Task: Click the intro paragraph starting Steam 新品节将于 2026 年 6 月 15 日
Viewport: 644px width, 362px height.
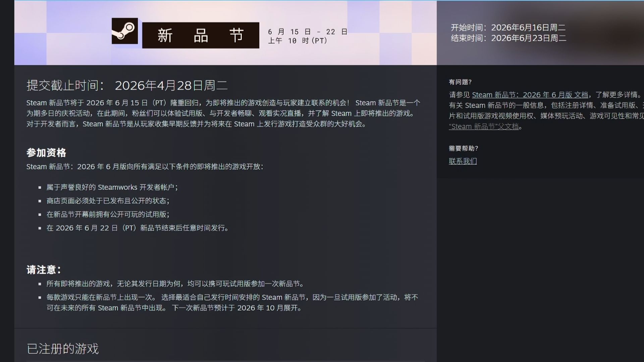Action: [x=223, y=113]
